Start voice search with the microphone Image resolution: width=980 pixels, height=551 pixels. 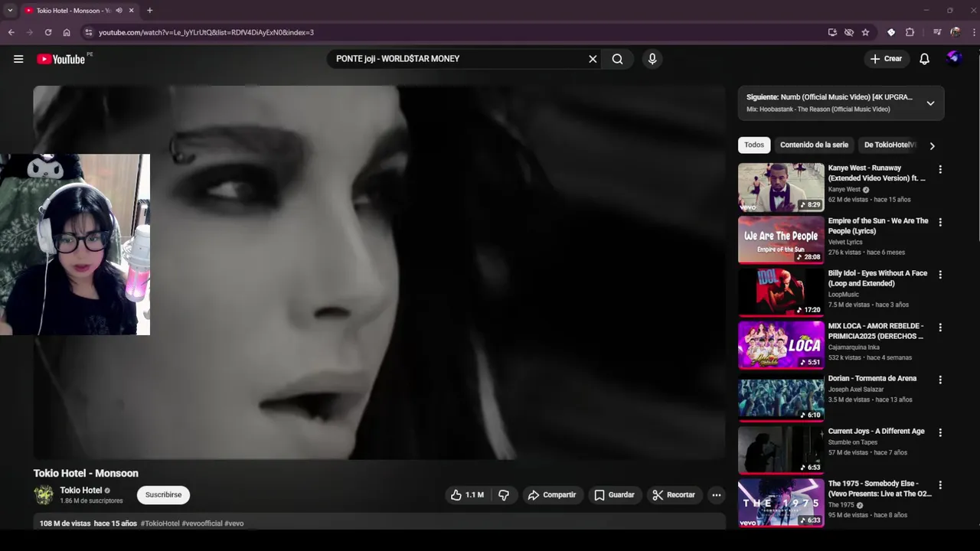click(652, 59)
